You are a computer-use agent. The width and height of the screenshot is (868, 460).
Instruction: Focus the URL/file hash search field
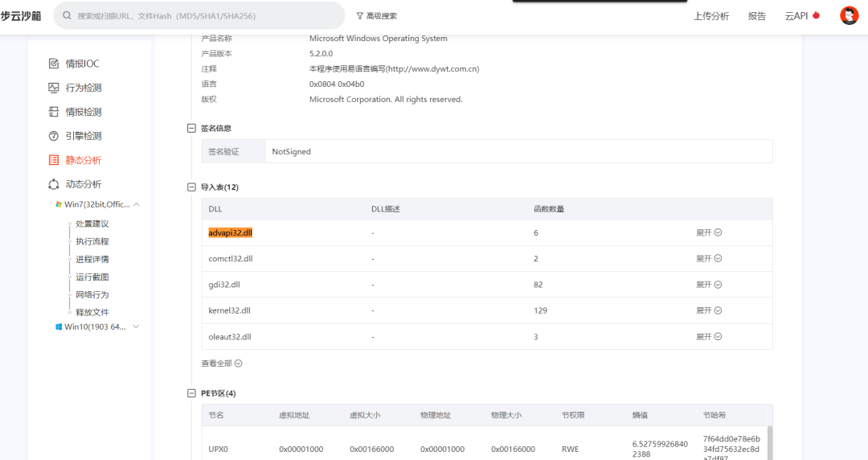[x=199, y=15]
